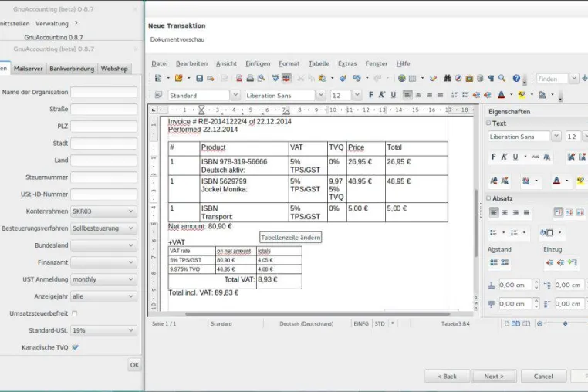The width and height of the screenshot is (588, 392).
Task: Open paragraph style Standard dropdown arrow
Action: 235,95
